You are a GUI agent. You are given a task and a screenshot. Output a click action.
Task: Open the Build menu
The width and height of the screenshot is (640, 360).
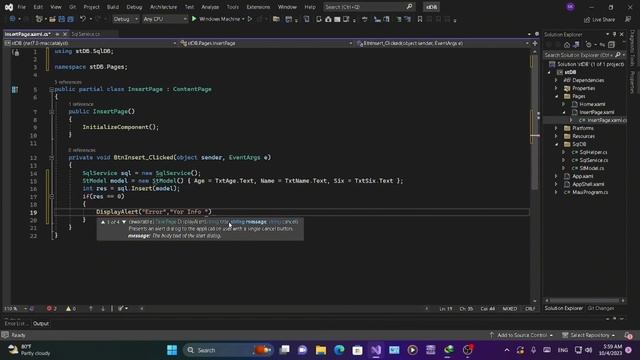(113, 7)
